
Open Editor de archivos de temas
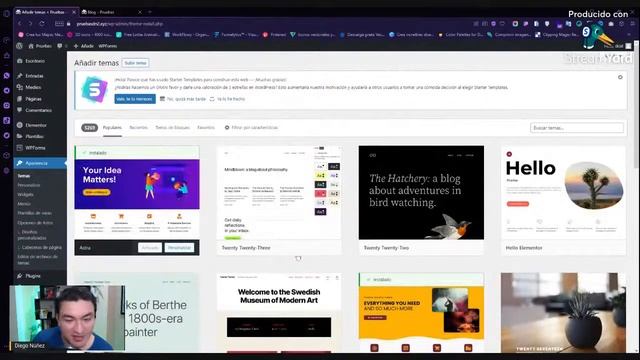38,260
